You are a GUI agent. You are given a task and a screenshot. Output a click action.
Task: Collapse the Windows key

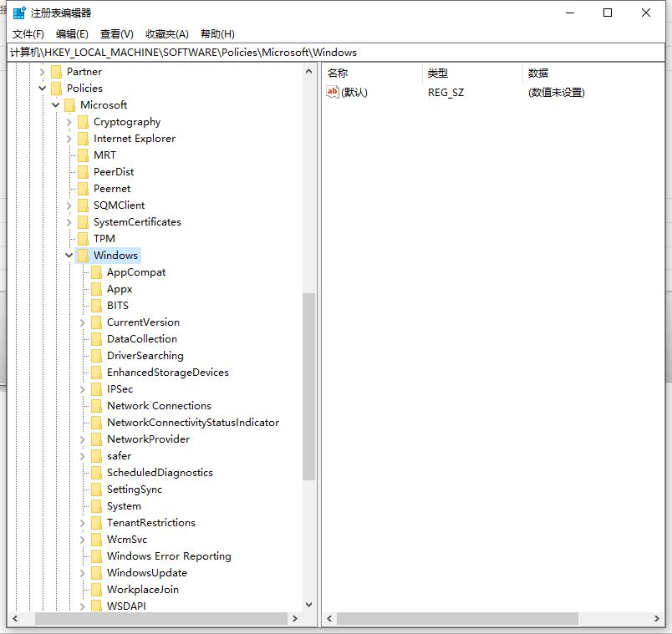coord(69,256)
